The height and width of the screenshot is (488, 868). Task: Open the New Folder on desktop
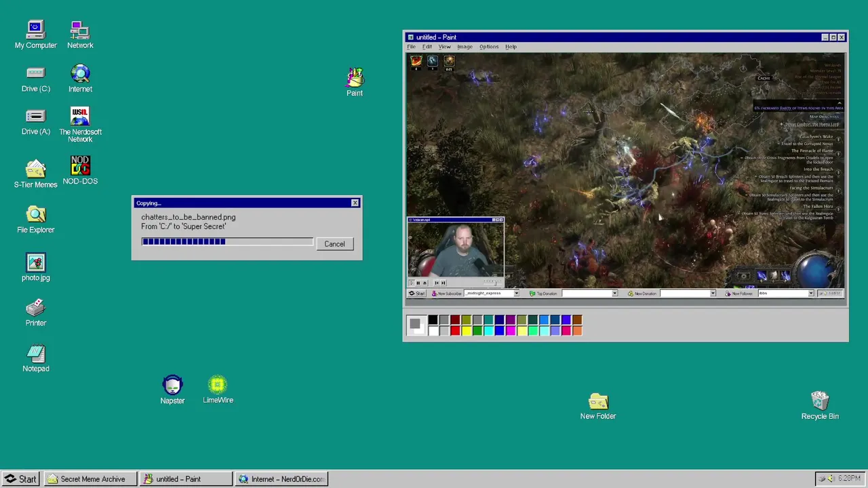coord(598,407)
